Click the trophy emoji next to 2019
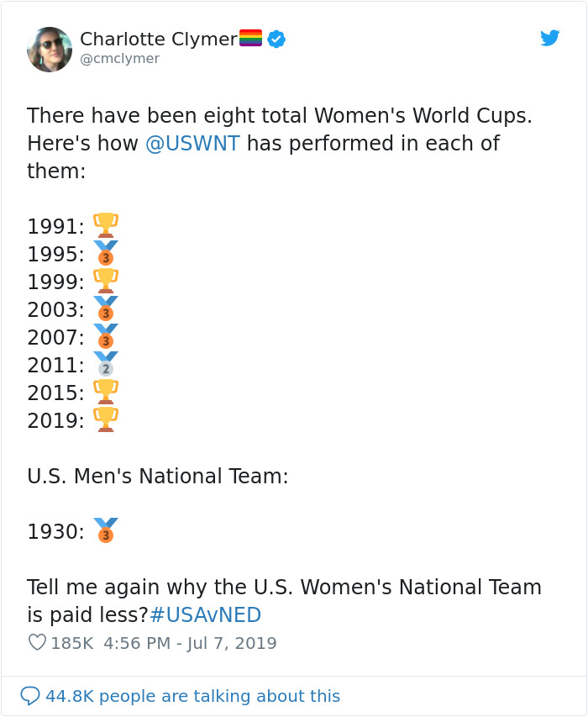 click(x=105, y=418)
